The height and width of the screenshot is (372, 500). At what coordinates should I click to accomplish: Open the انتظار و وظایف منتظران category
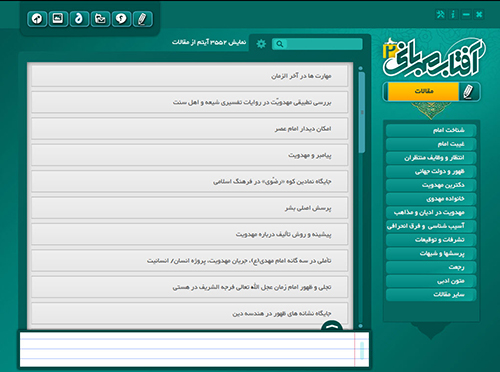pyautogui.click(x=431, y=158)
